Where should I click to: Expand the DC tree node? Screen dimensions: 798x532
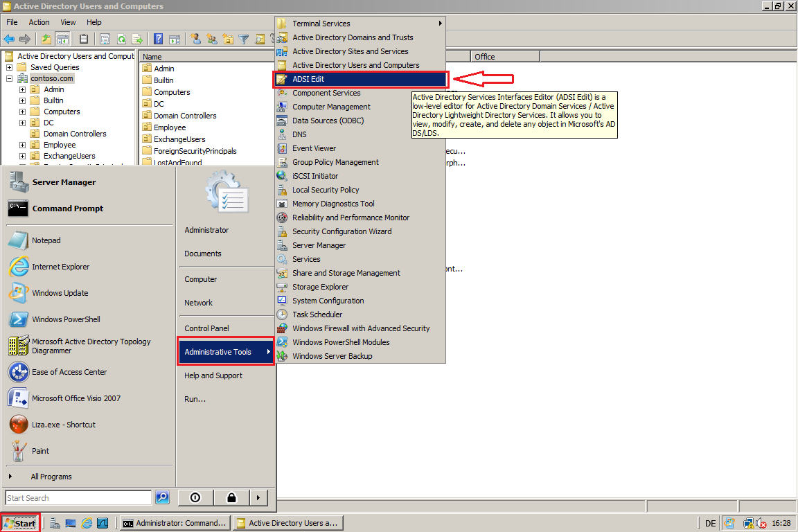[x=22, y=123]
